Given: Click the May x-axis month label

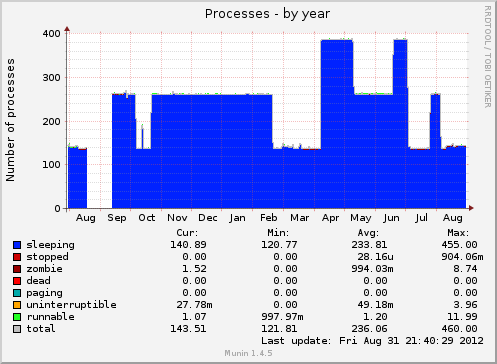Looking at the screenshot, I should click(x=361, y=218).
